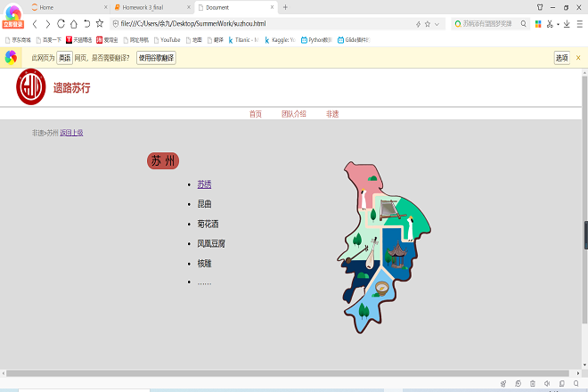588x392 pixels.
Task: Select 团队介绍 in the navigation menu
Action: (294, 114)
